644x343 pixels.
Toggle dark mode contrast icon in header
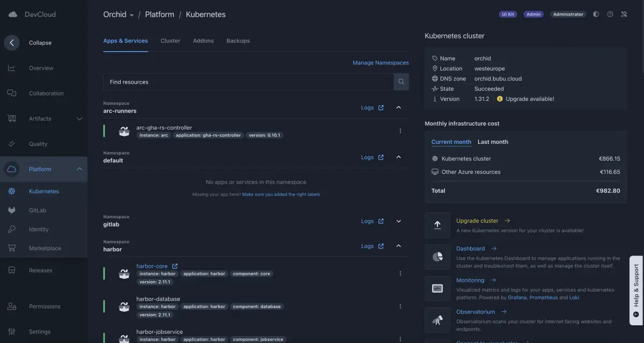(x=596, y=14)
